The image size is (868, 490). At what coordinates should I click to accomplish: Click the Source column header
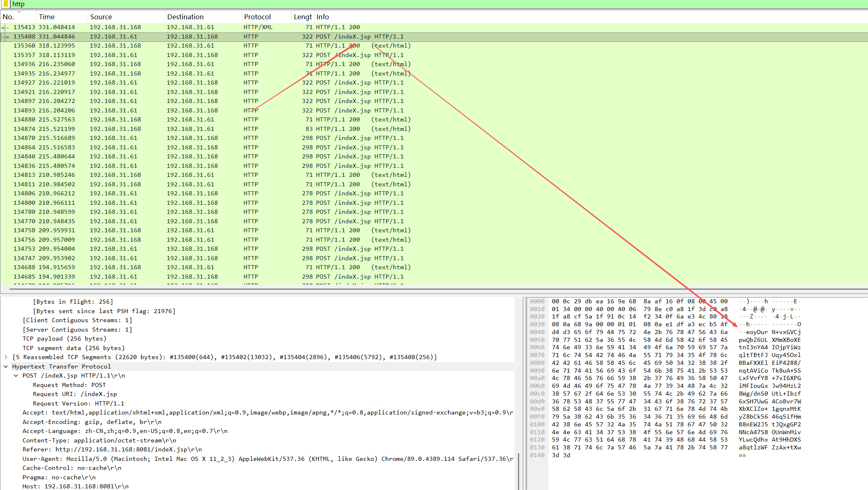click(101, 17)
